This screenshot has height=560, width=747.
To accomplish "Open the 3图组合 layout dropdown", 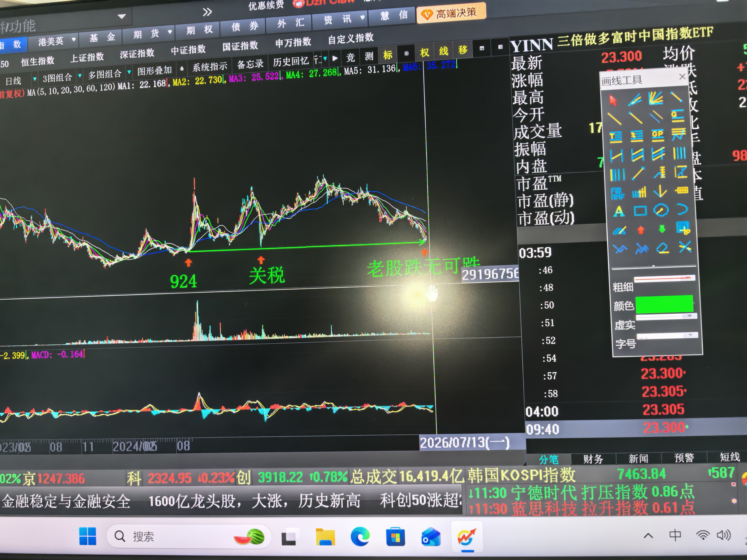I will 80,76.
